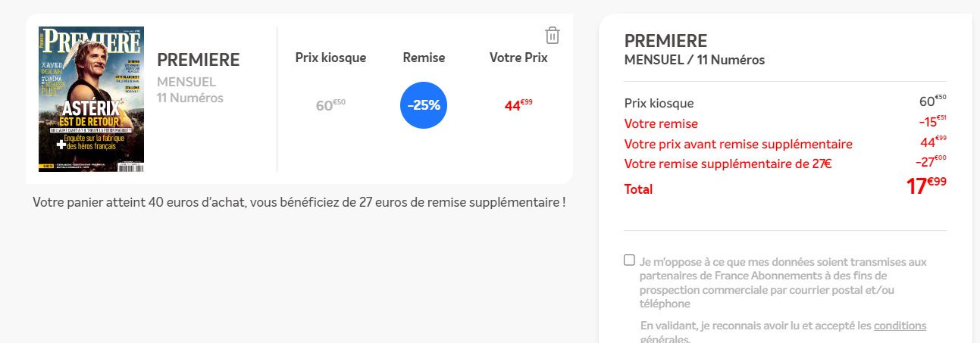Click the red 17€99 total amount
The image size is (980, 343).
point(925,186)
